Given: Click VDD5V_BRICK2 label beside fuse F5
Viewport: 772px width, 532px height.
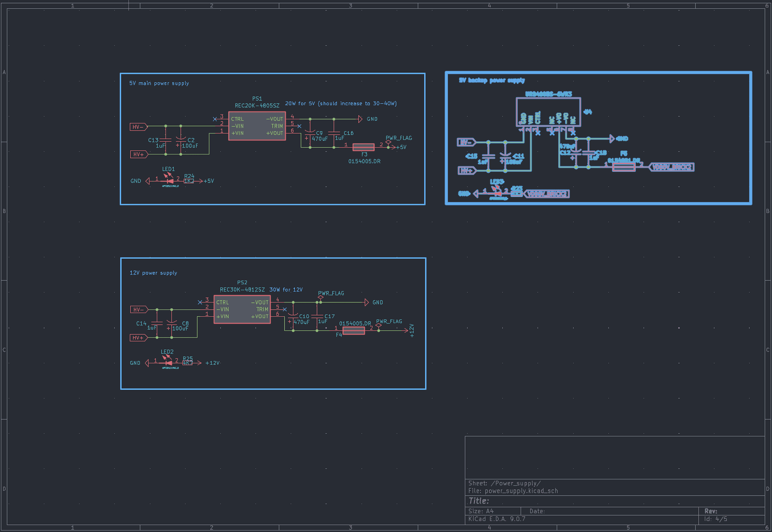Looking at the screenshot, I should click(x=671, y=167).
